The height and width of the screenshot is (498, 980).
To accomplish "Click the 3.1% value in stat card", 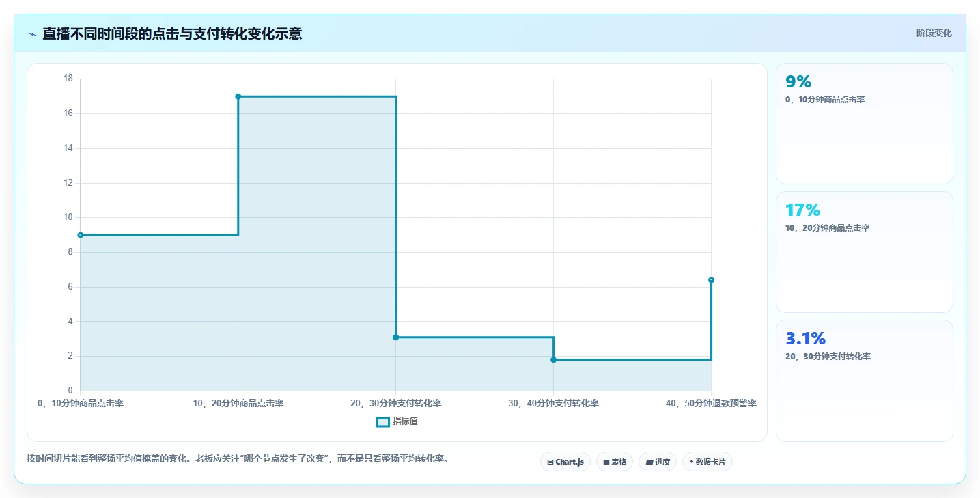I will click(x=805, y=338).
